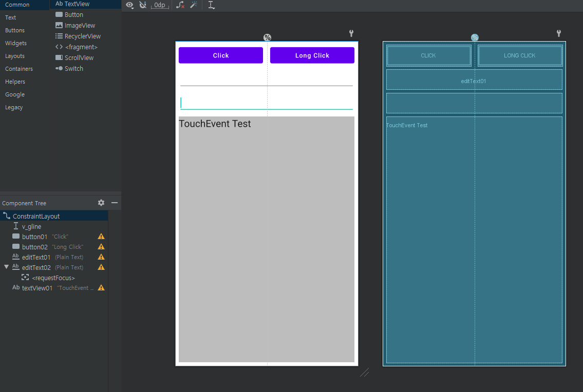Image resolution: width=583 pixels, height=392 pixels.
Task: Click the purple Click button in design view
Action: pyautogui.click(x=221, y=55)
